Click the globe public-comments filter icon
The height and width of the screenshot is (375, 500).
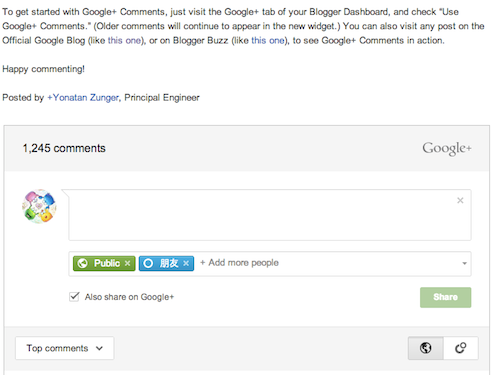[426, 348]
